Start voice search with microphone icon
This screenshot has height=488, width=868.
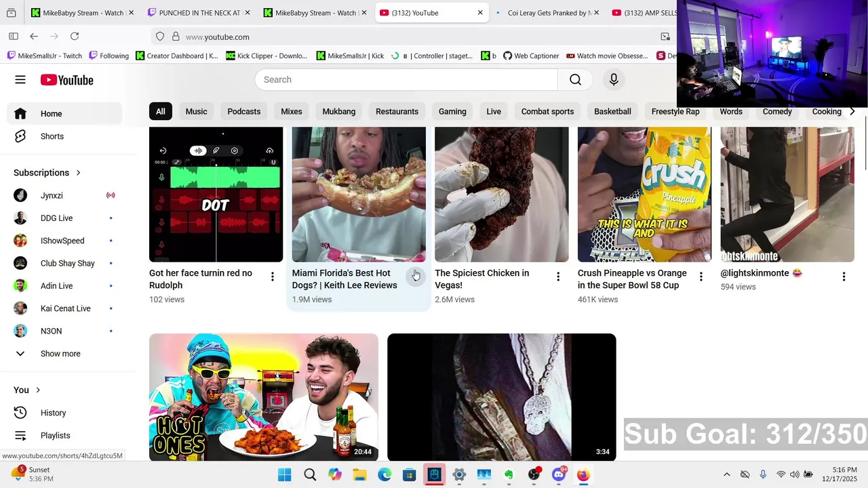[x=614, y=79]
